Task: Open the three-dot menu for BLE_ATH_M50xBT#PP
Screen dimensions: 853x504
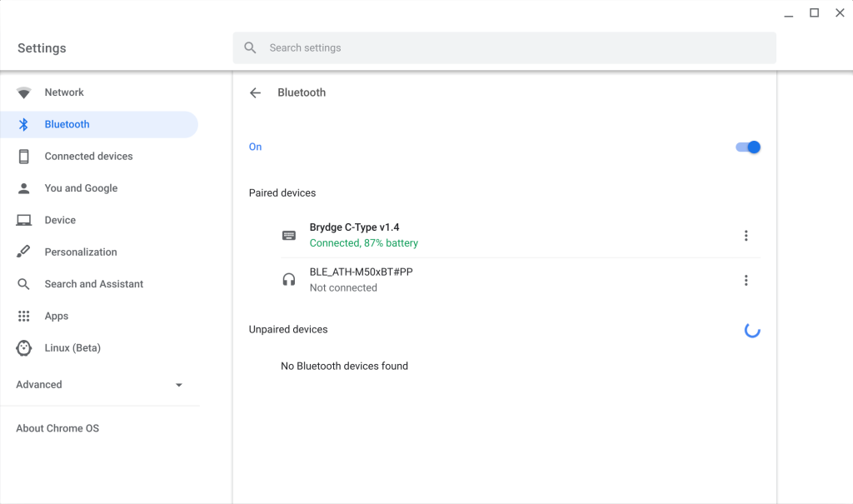Action: click(746, 280)
